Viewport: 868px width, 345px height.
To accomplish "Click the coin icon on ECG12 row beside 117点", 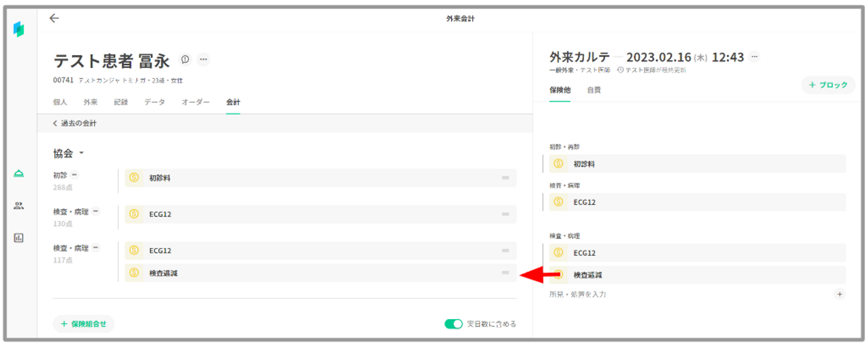I will coord(134,250).
